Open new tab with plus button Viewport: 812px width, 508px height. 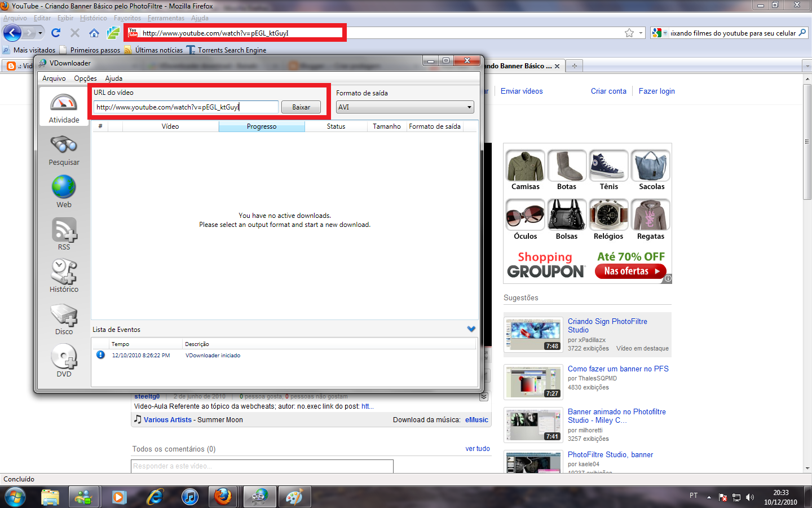click(574, 66)
